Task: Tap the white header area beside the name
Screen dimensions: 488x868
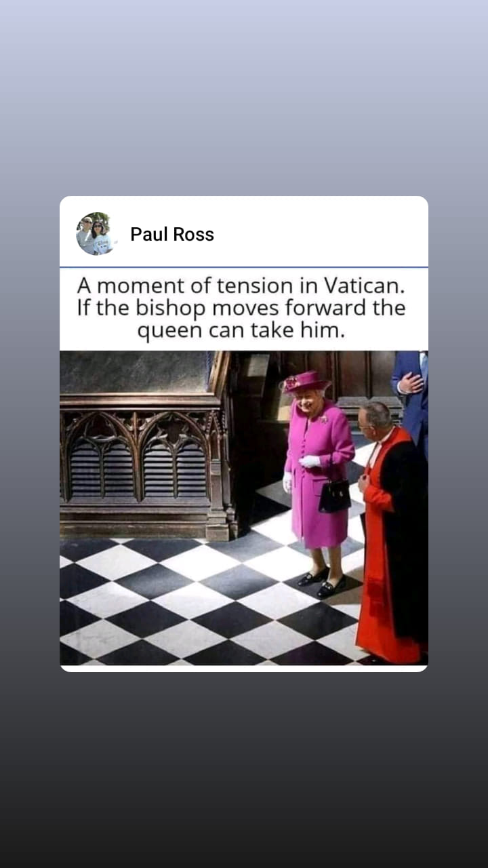Action: (x=319, y=234)
